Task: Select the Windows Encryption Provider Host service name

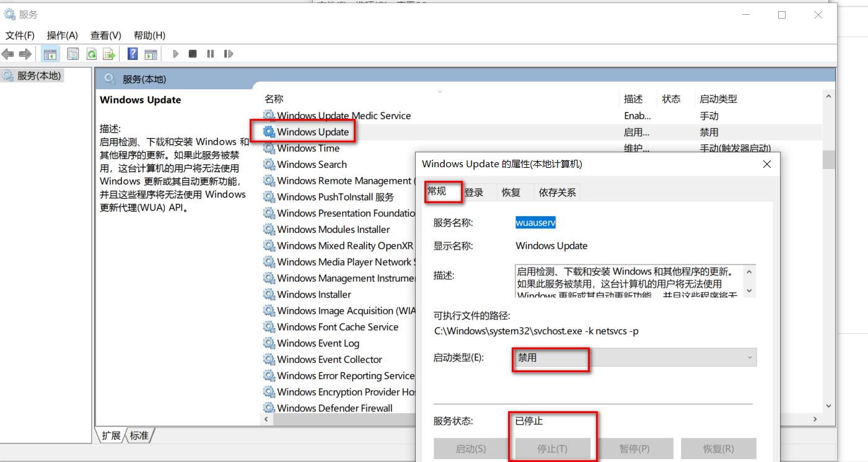Action: tap(346, 392)
